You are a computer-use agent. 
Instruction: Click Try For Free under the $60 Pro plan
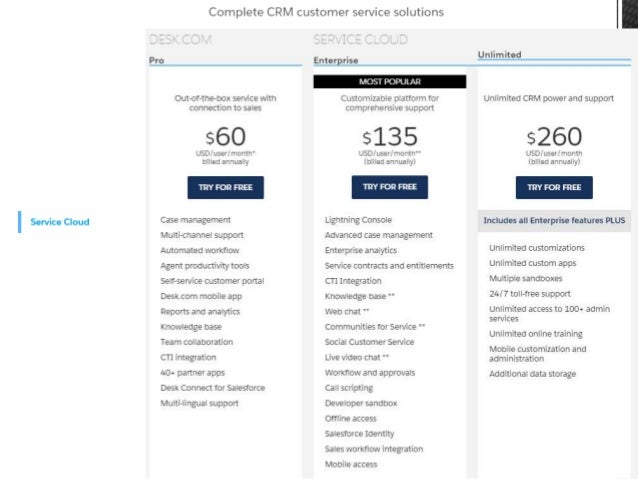click(225, 188)
